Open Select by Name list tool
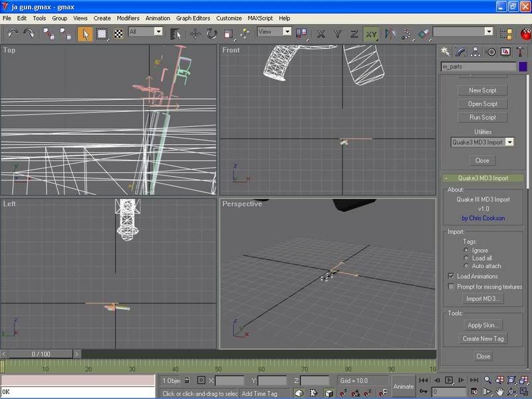This screenshot has width=532, height=399. pos(175,34)
